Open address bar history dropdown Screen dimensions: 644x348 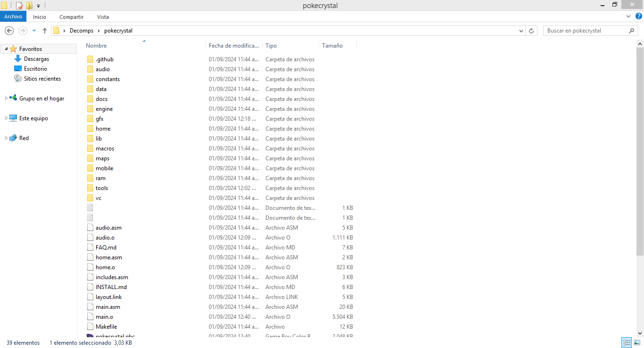(x=521, y=31)
